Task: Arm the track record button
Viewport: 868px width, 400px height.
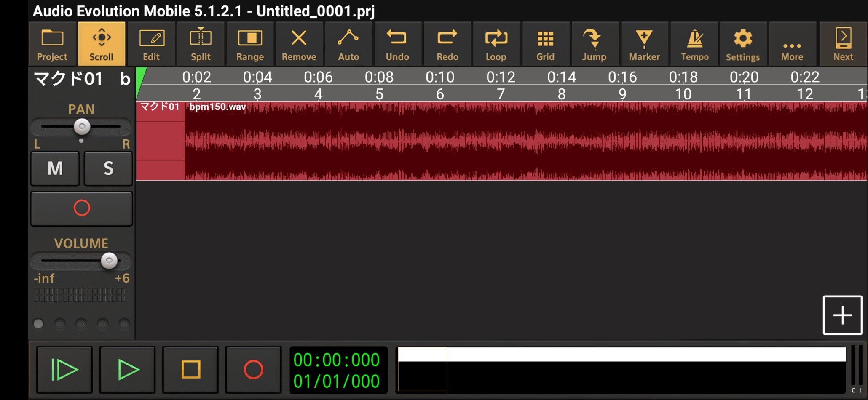Action: click(82, 208)
